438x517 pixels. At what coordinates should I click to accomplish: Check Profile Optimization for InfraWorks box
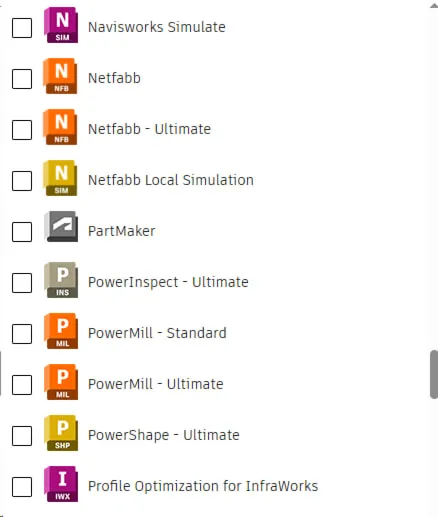22,487
